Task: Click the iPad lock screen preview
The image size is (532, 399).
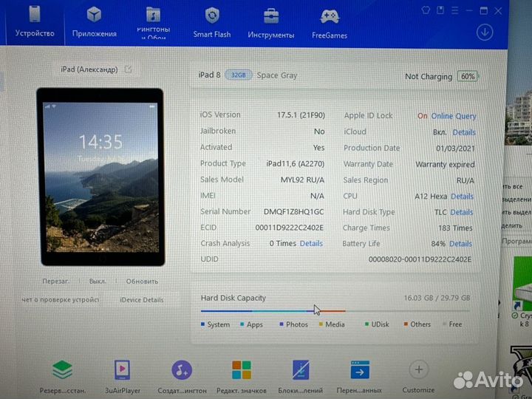Action: [x=100, y=177]
